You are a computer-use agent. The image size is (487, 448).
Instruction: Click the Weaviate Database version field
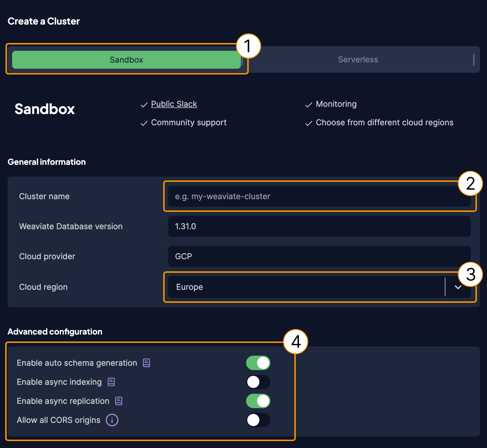[319, 226]
